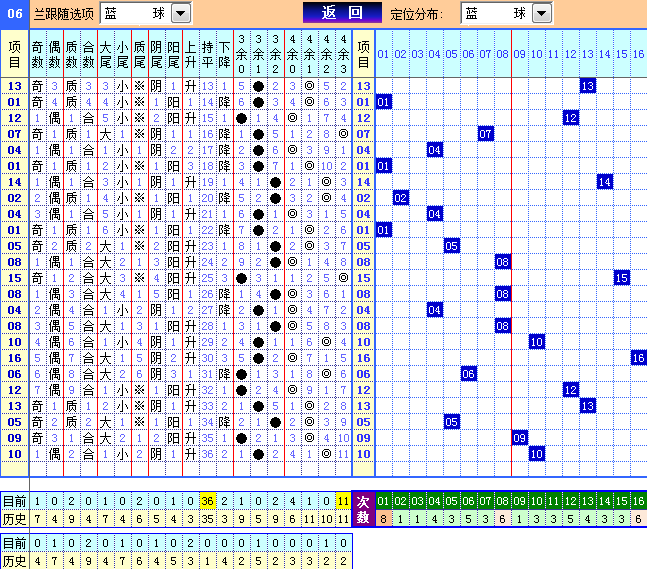Click the blue 09 marker in the distribution grid
This screenshot has height=569, width=647.
click(519, 438)
